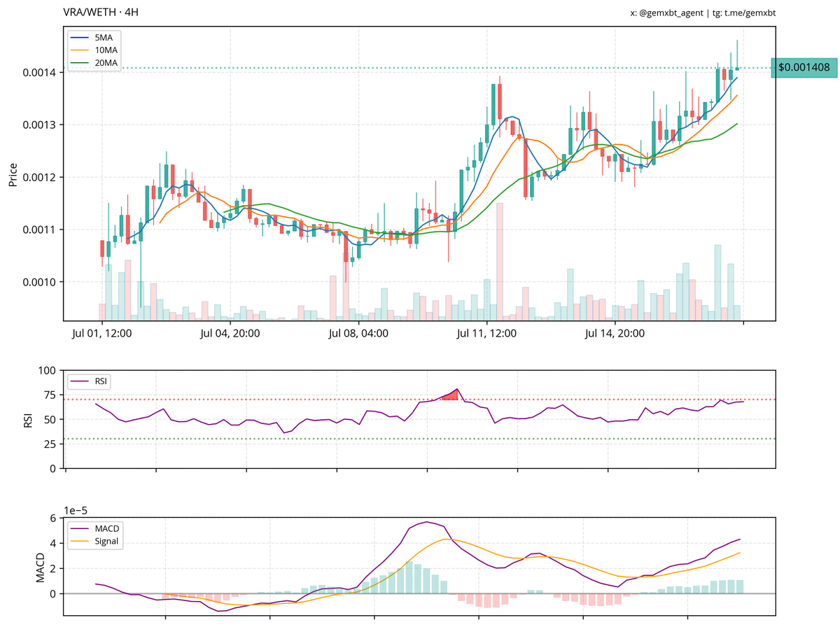The image size is (840, 627).
Task: Click the 0.0012 price tick label
Action: pos(38,177)
